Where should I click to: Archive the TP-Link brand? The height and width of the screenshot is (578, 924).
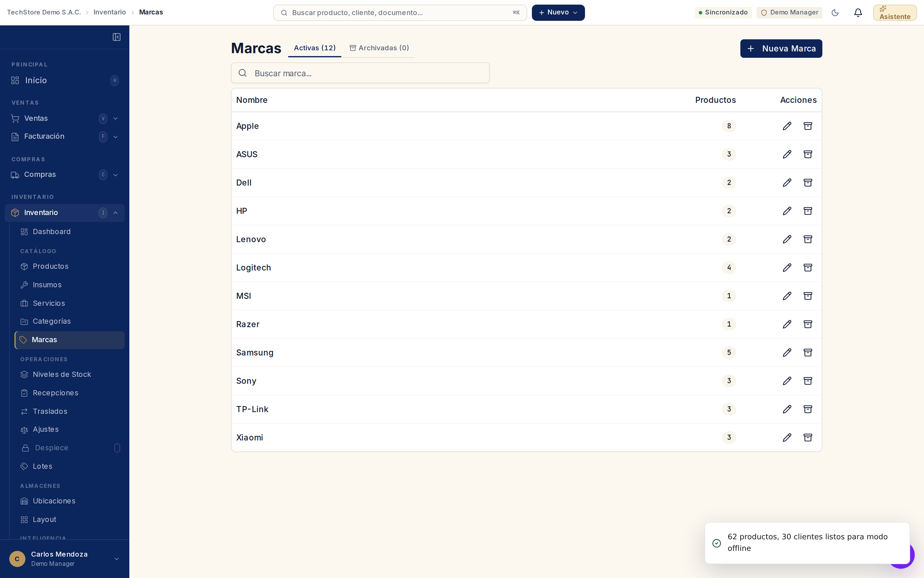tap(808, 409)
